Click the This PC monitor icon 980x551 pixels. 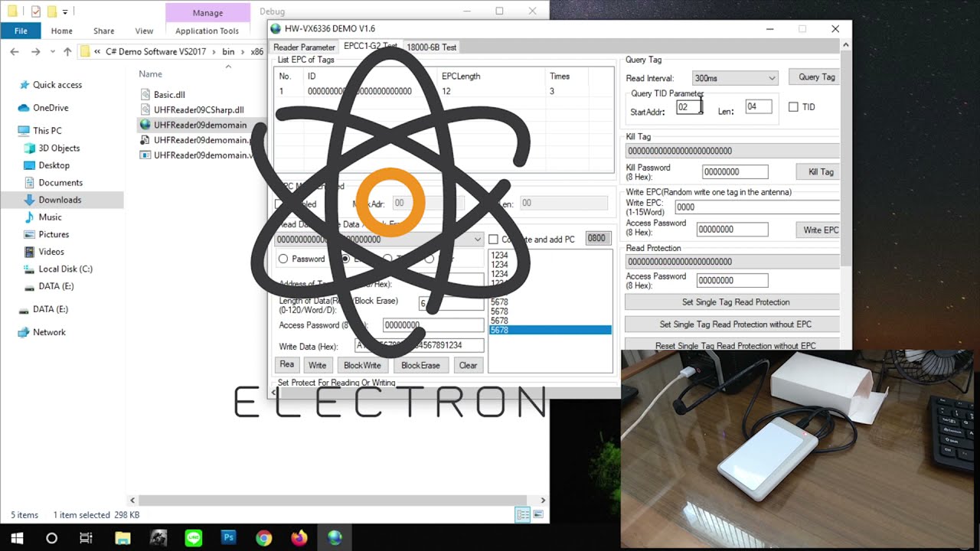24,131
